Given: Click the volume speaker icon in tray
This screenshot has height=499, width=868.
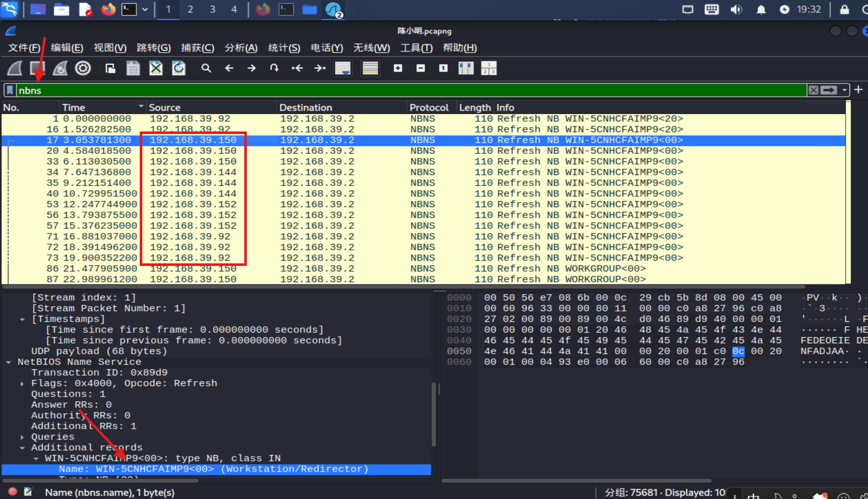Looking at the screenshot, I should [x=736, y=9].
